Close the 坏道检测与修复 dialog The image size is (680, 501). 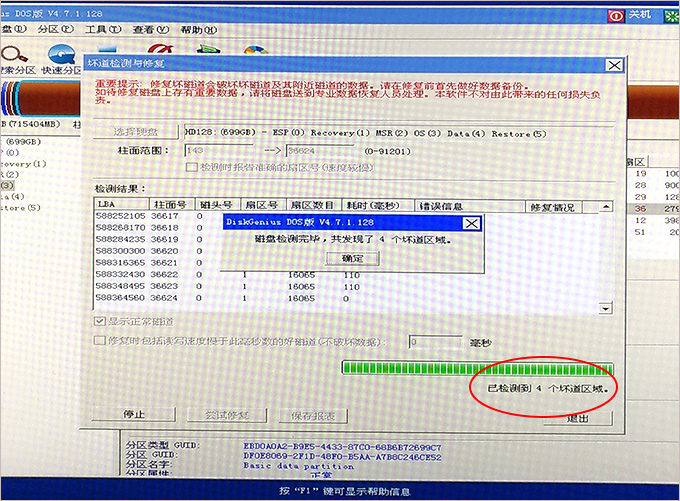coord(614,65)
